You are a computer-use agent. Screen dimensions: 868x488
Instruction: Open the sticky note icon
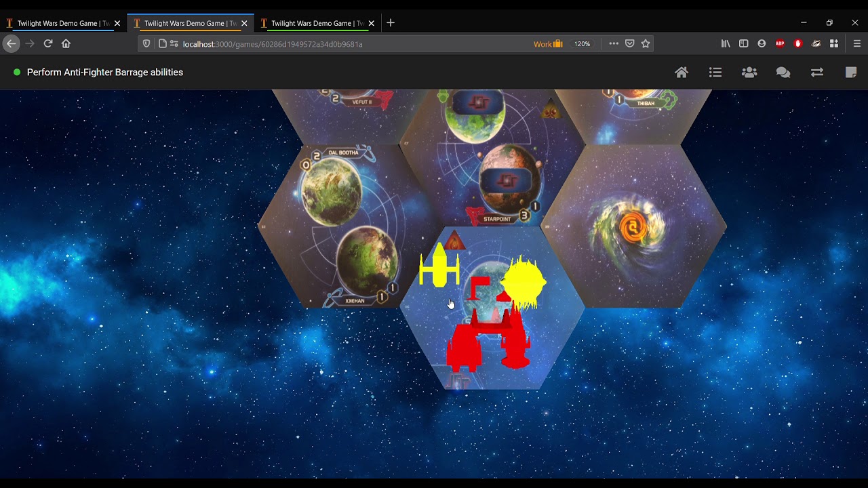[851, 72]
